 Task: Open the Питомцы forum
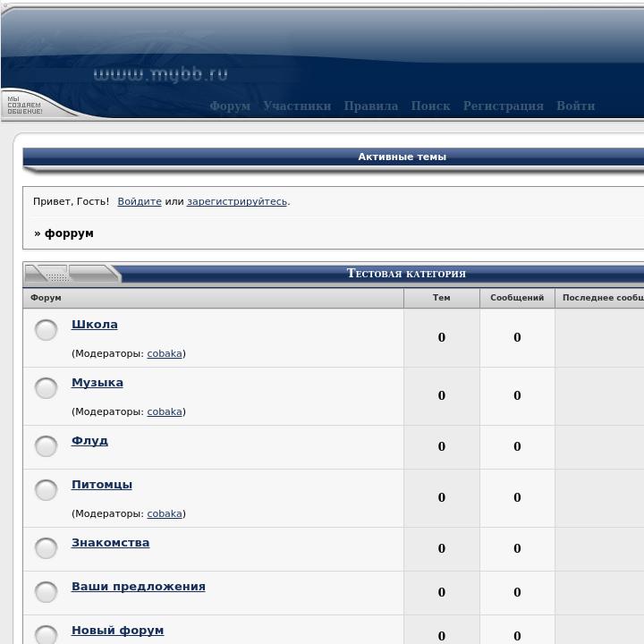(x=102, y=485)
